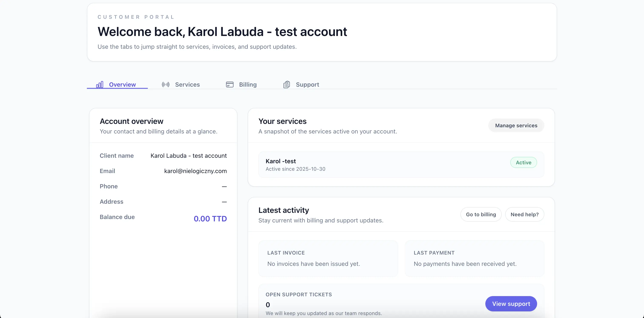
Task: Click the receipt icon next to Support
Action: [x=286, y=85]
